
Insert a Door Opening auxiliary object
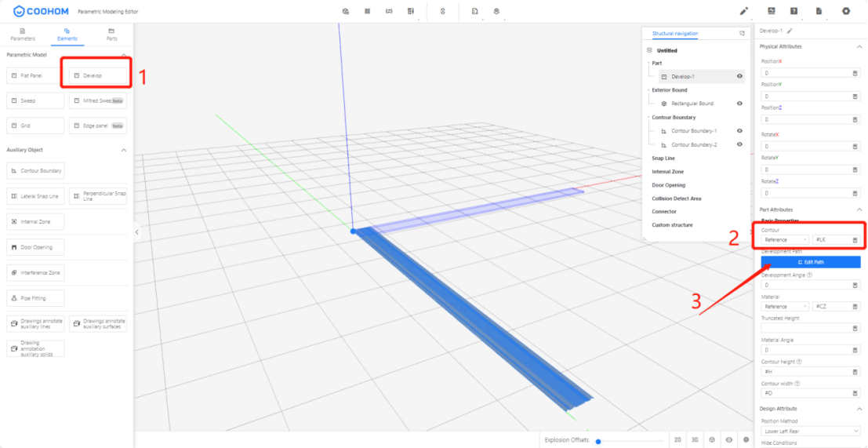(x=35, y=247)
